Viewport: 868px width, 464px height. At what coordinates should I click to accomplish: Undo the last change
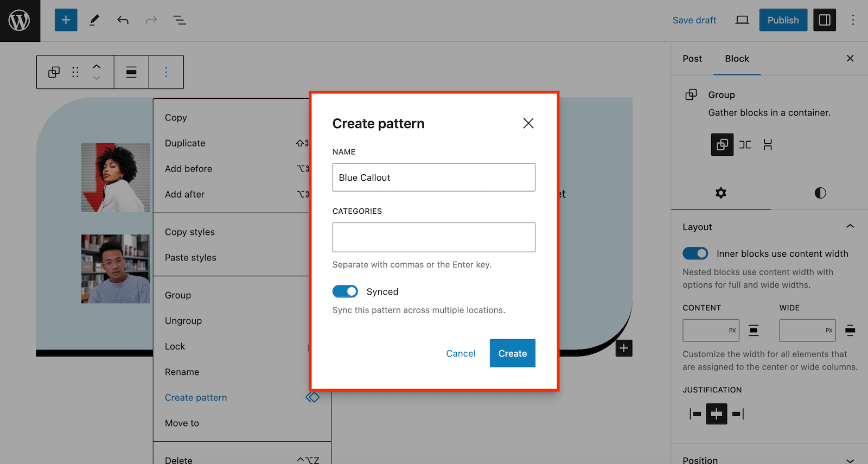point(123,20)
